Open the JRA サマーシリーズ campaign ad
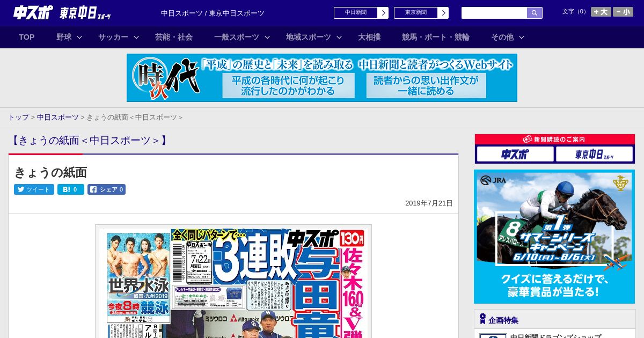Screen dimensions: 644x338 pos(554,237)
